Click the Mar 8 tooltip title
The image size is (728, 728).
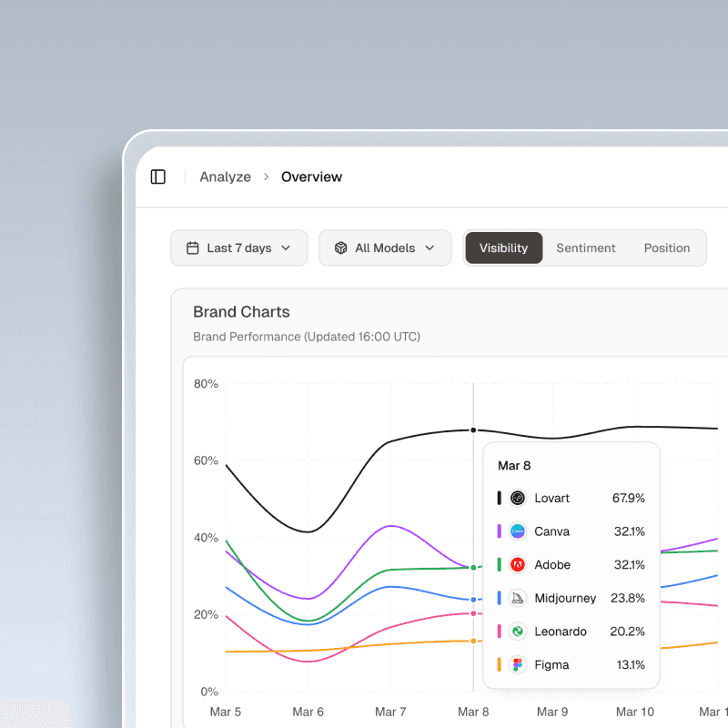pyautogui.click(x=514, y=466)
